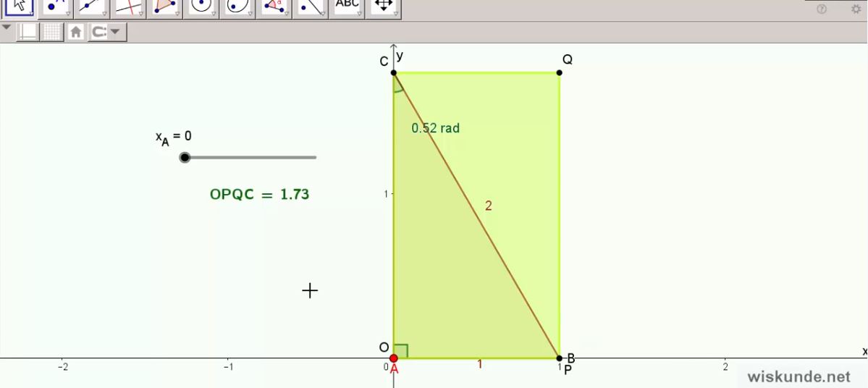The height and width of the screenshot is (388, 868).
Task: Open settings with the gear icon
Action: (856, 9)
